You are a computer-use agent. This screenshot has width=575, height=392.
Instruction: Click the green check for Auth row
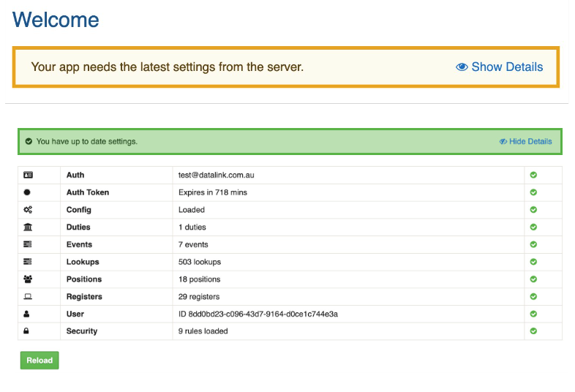533,175
